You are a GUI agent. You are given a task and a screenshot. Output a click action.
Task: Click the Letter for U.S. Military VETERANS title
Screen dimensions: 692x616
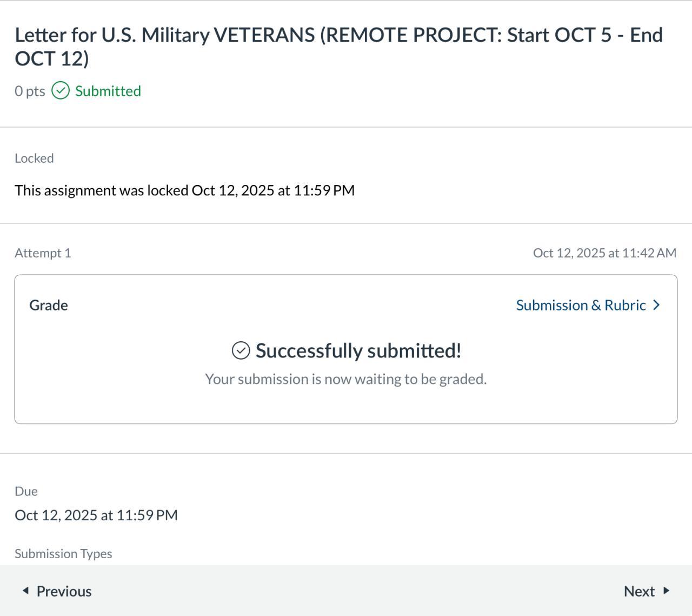tap(338, 47)
